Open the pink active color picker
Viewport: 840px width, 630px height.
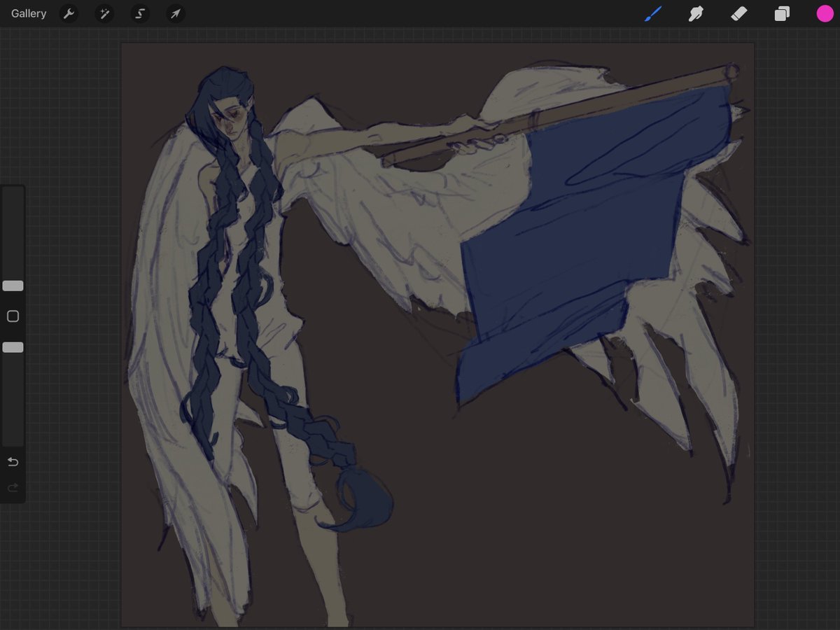click(825, 13)
